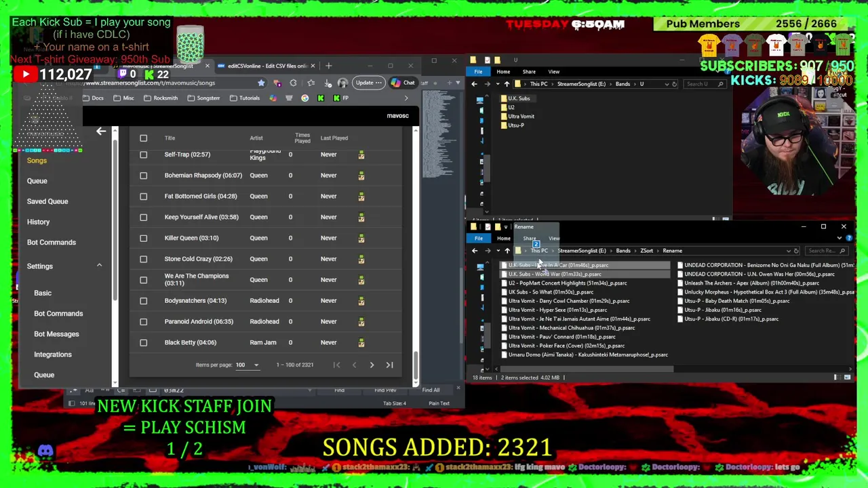Select Ultra Vomit folder in U window

tap(521, 117)
